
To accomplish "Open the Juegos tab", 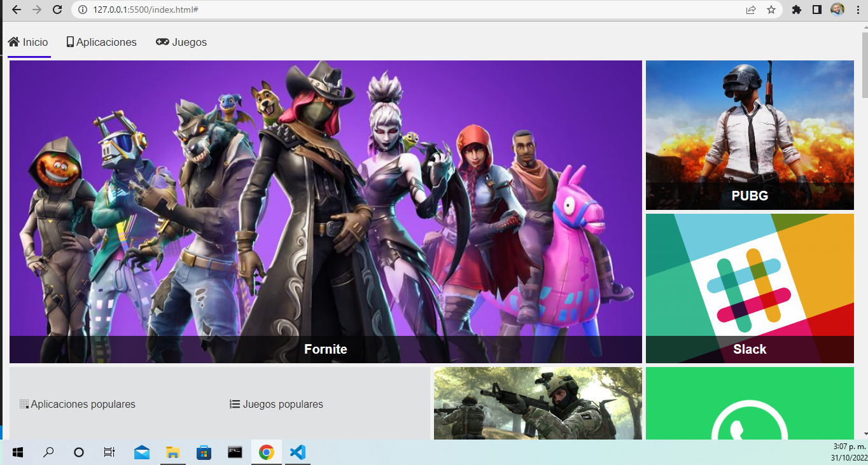I will (x=181, y=42).
